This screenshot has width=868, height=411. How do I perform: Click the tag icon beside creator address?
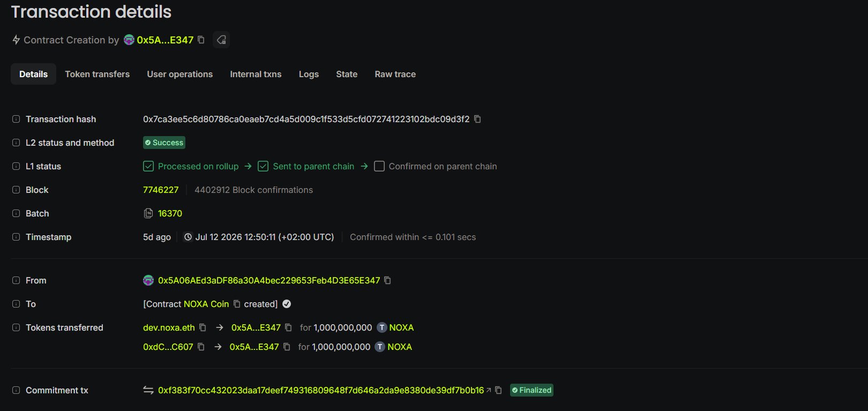221,40
